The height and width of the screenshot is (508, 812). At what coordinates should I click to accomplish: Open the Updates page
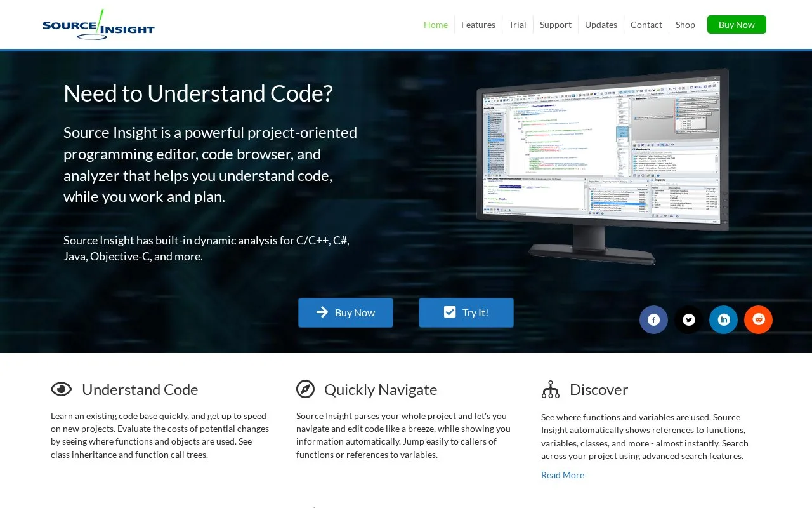pos(601,25)
